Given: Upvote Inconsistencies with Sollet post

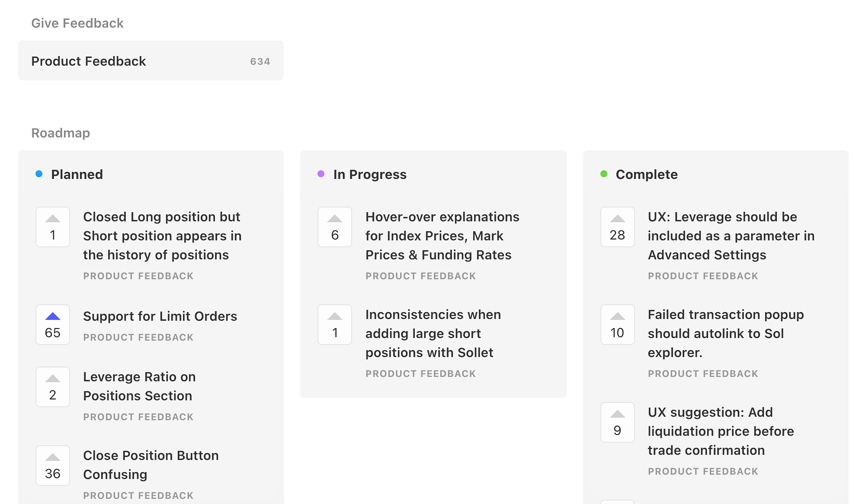Looking at the screenshot, I should [x=335, y=325].
